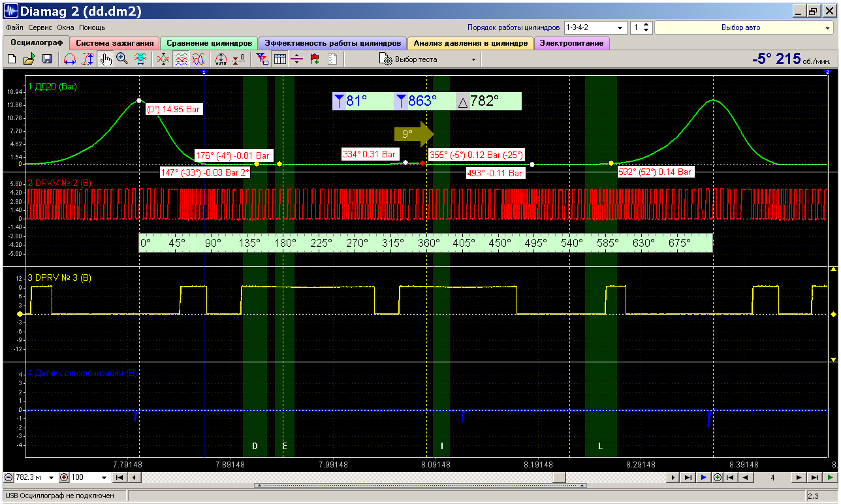Toggle the grid table icon
The height and width of the screenshot is (504, 841).
click(279, 59)
